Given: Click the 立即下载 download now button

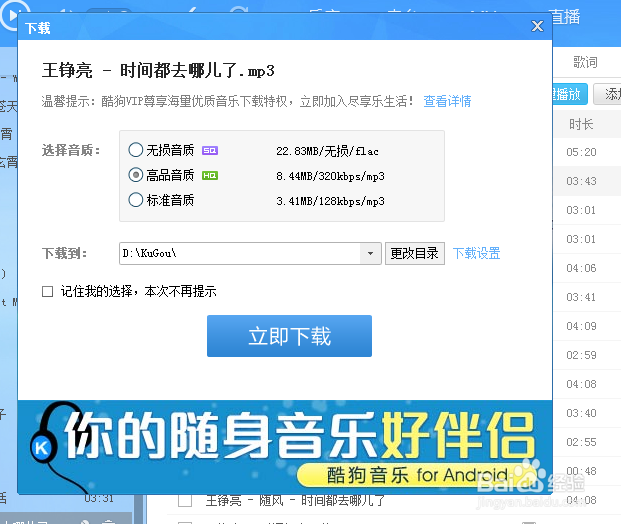Looking at the screenshot, I should pyautogui.click(x=290, y=336).
